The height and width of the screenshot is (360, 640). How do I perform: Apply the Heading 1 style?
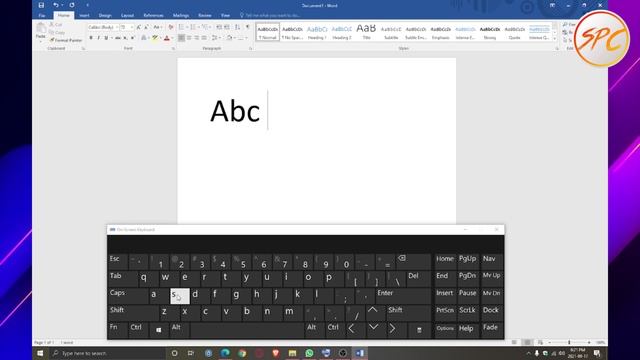tap(317, 32)
